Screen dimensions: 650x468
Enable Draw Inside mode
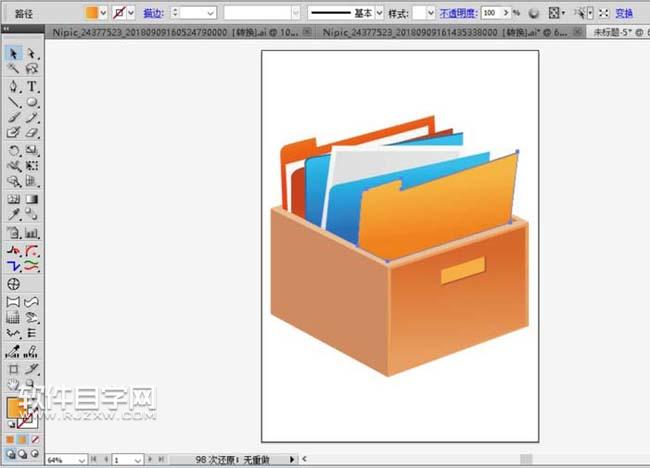click(x=35, y=454)
